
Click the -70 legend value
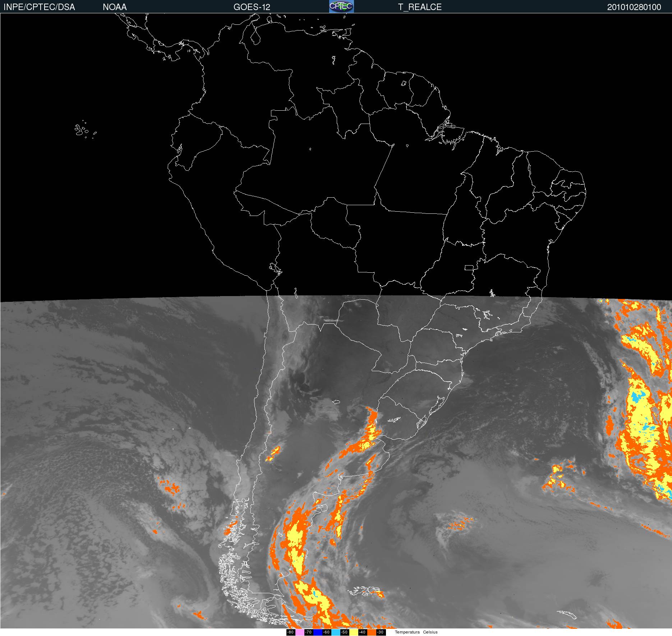[x=308, y=632]
